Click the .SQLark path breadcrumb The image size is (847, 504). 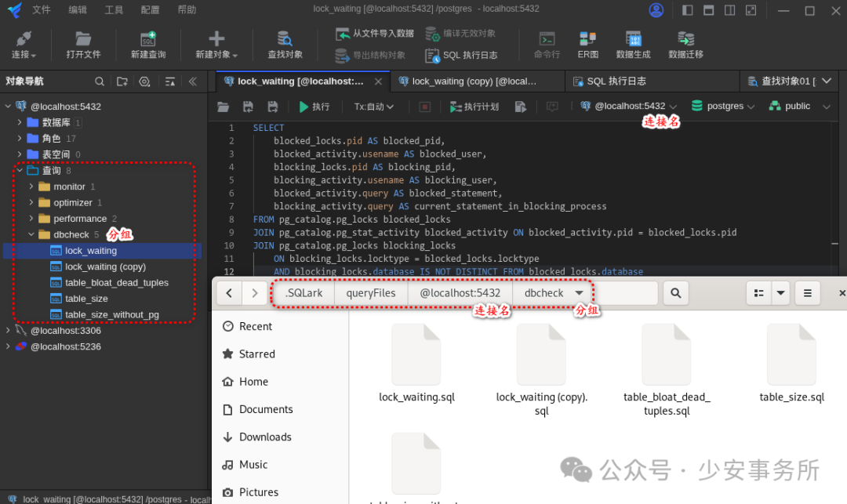[x=304, y=293]
